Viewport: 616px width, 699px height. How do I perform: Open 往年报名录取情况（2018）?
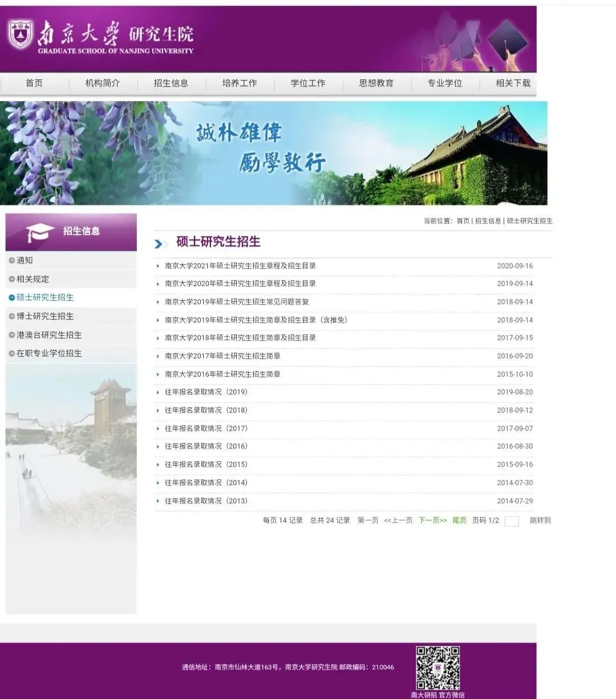pyautogui.click(x=206, y=410)
